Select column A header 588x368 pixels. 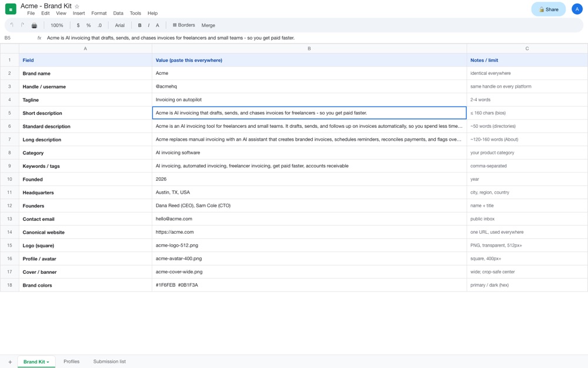[x=85, y=48]
